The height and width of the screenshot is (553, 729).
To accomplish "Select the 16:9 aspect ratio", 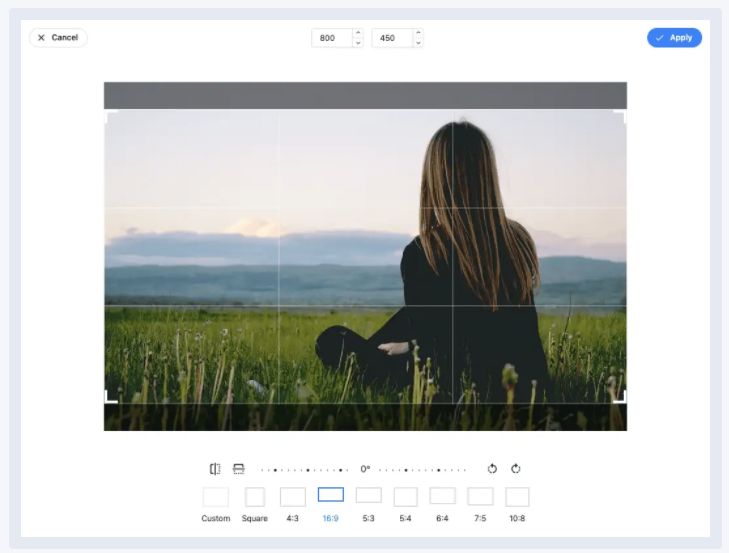I will [x=331, y=505].
